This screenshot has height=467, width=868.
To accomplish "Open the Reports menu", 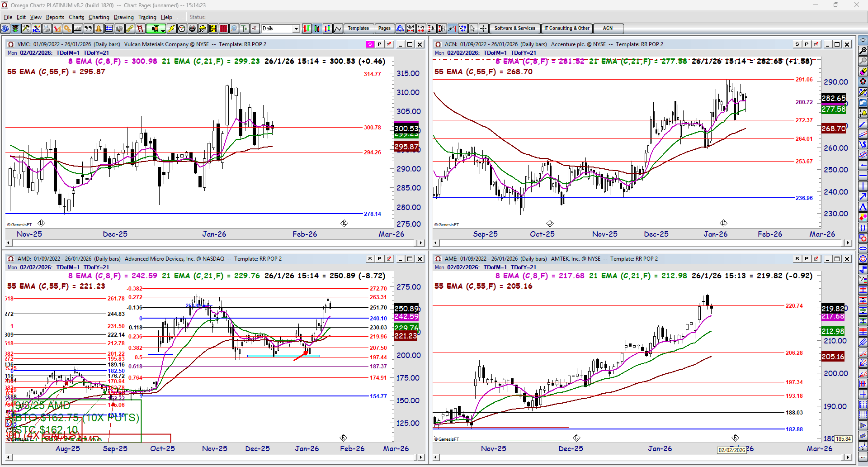I will click(55, 17).
